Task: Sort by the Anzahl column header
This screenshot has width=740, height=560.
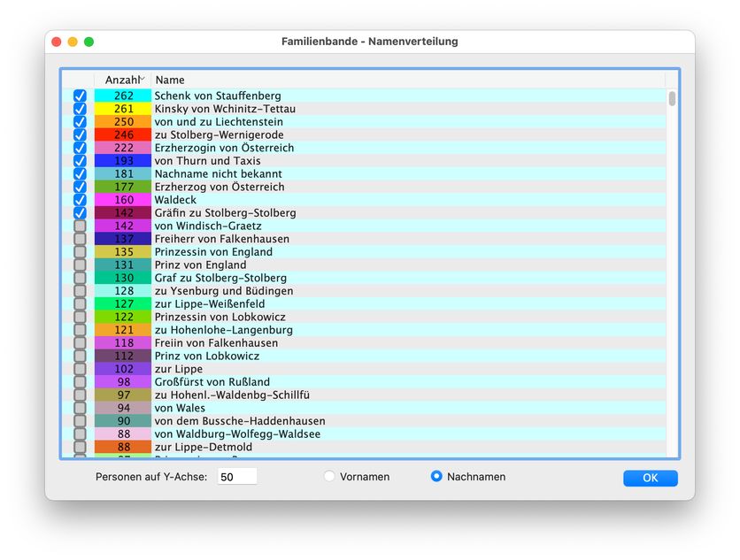Action: tap(122, 81)
